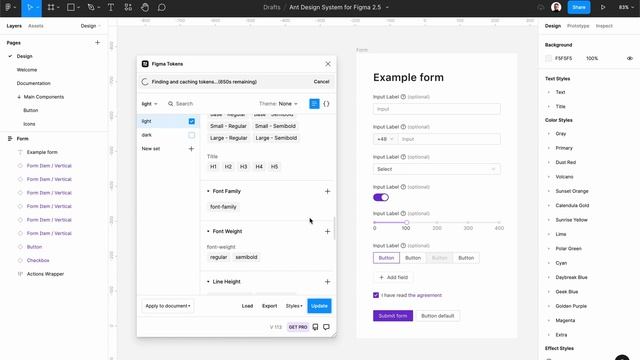Switch to list view in Figma Tokens
640x360 pixels.
pyautogui.click(x=314, y=104)
